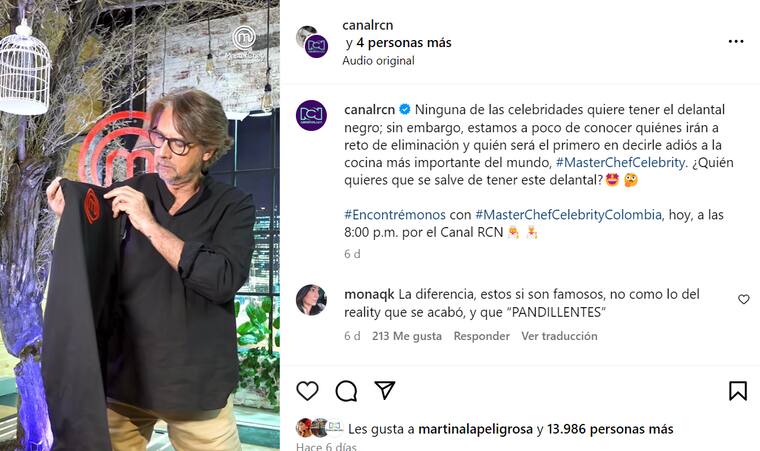Screen dimensions: 760x451
Task: Open canalrcn profile avatar beside the caption
Action: tap(311, 115)
